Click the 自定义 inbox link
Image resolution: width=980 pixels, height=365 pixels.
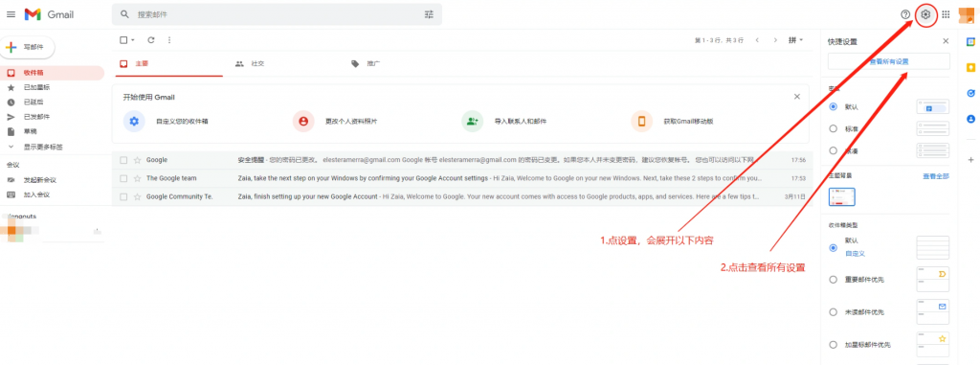click(855, 254)
